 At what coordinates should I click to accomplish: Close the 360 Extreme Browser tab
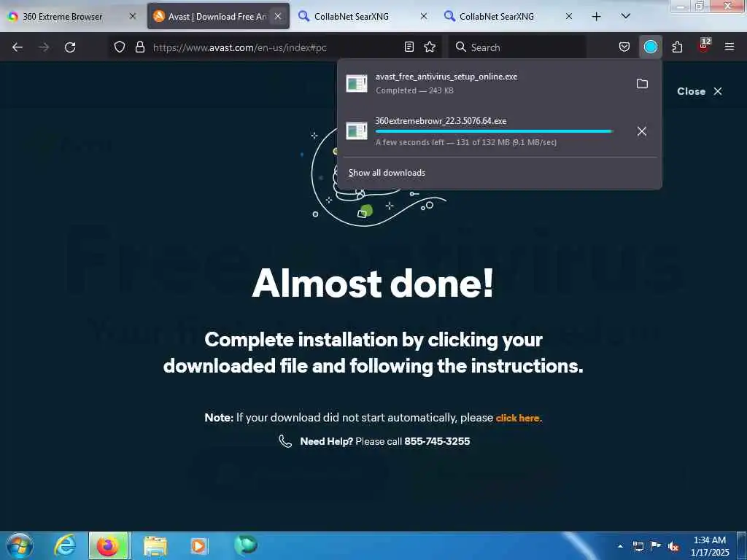point(133,16)
